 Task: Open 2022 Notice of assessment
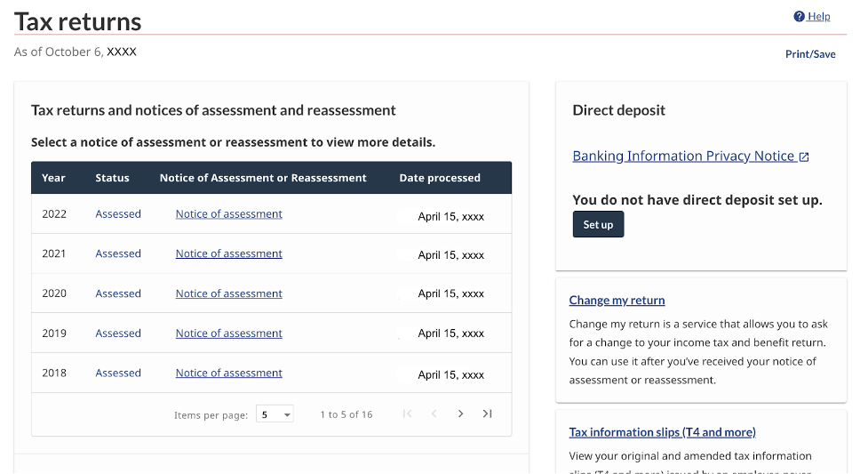228,214
